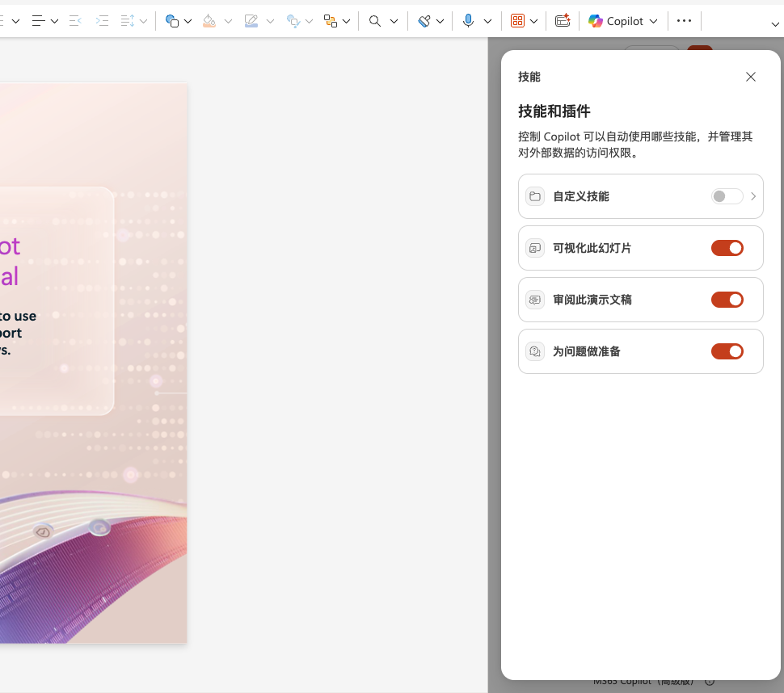The width and height of the screenshot is (784, 693).
Task: Click the shape outline pen icon
Action: tap(251, 21)
